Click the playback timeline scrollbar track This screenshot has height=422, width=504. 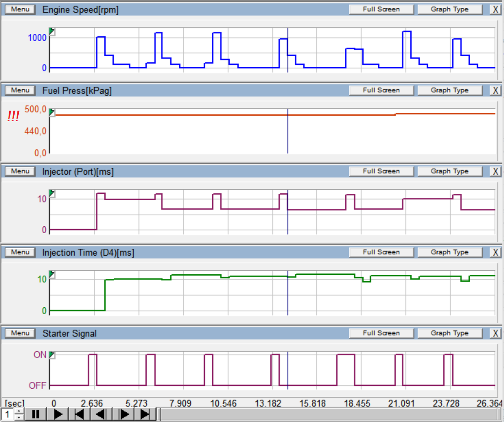tap(329, 414)
